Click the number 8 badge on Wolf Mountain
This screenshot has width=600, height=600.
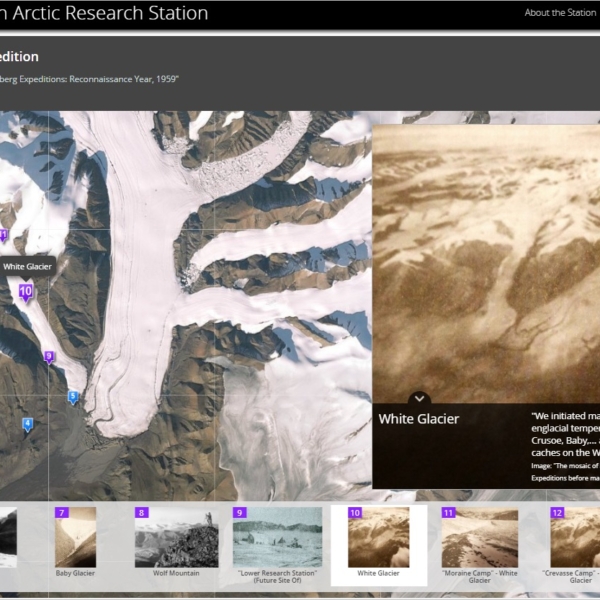(141, 513)
